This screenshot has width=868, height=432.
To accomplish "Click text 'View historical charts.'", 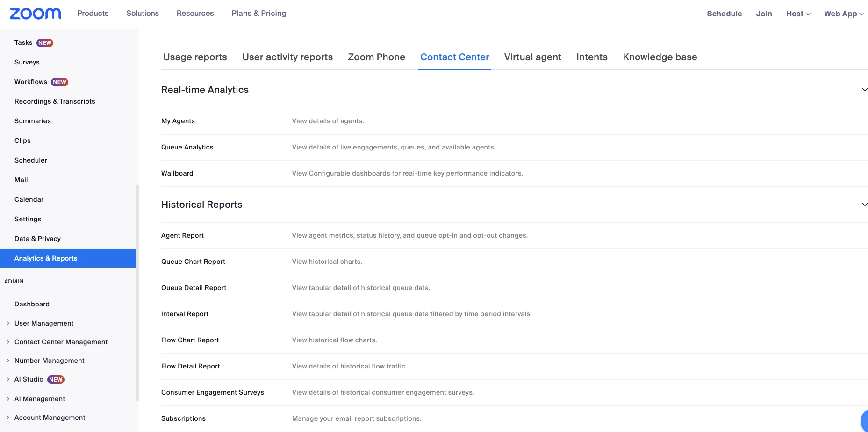I will [x=327, y=262].
